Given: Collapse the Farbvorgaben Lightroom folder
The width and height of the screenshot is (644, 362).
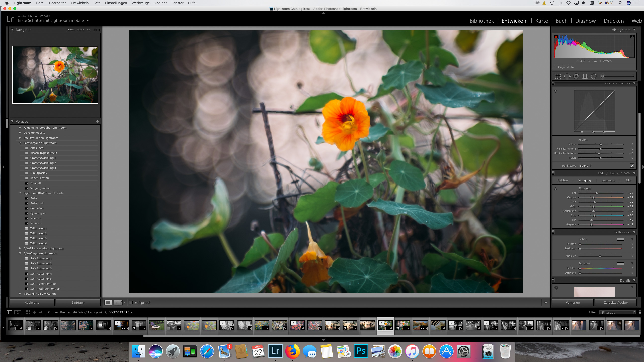Looking at the screenshot, I should pos(20,143).
